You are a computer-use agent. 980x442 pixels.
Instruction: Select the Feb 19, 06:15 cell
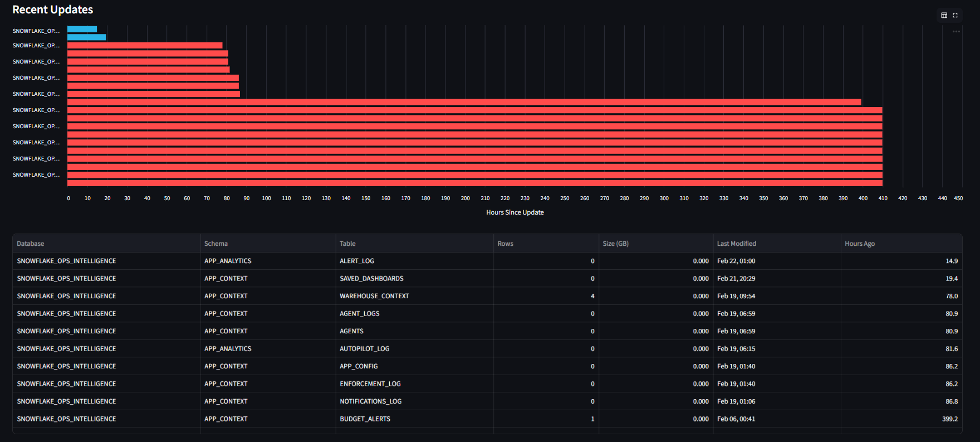777,349
